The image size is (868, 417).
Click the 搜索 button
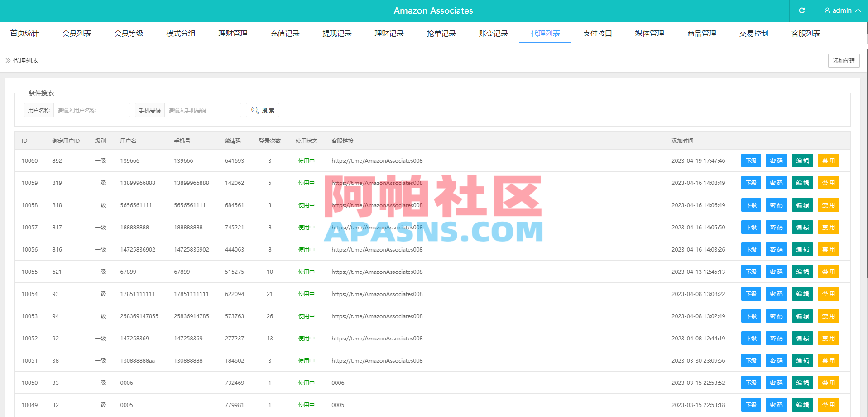263,110
